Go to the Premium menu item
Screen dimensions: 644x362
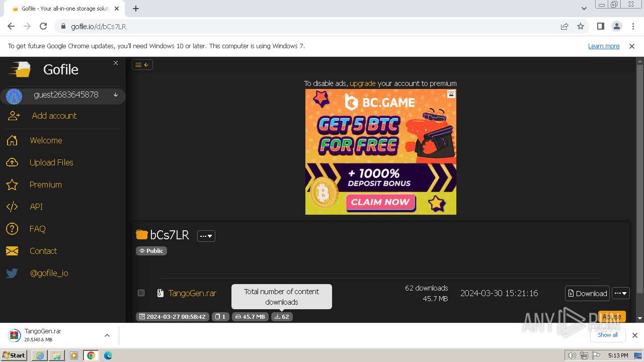click(x=46, y=185)
